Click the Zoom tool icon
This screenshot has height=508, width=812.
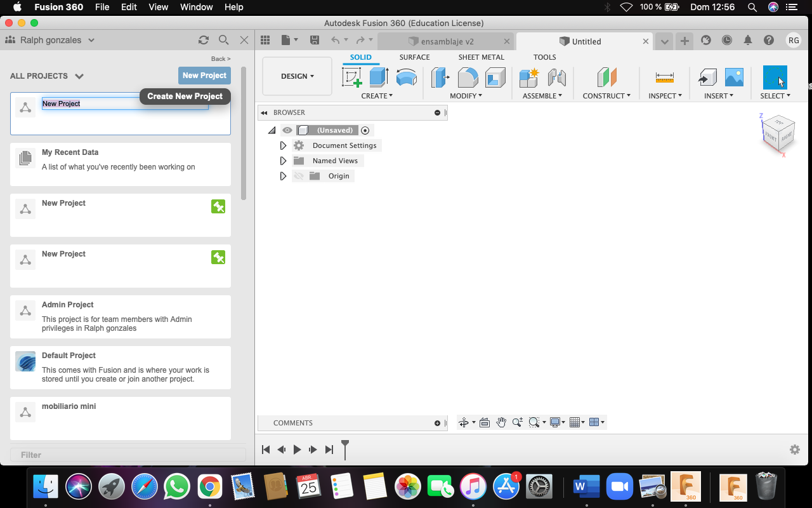click(x=518, y=422)
